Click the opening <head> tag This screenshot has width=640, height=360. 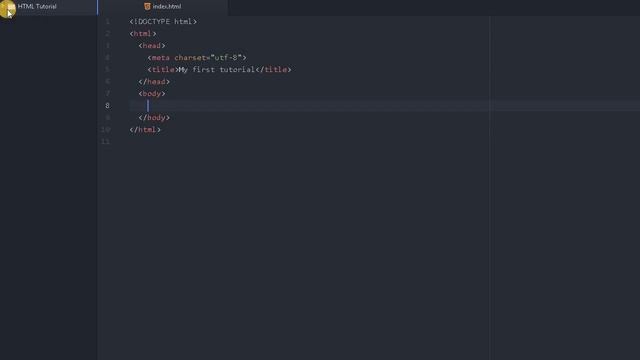[152, 46]
